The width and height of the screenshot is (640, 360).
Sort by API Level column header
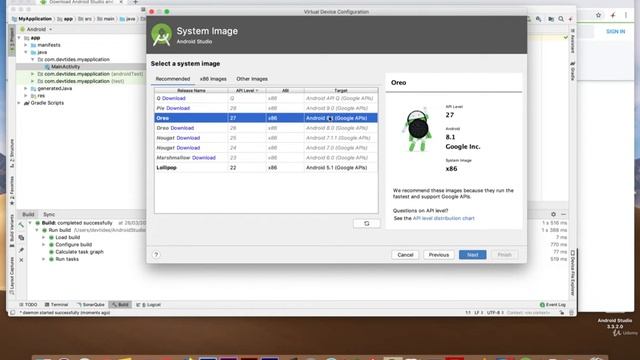(247, 91)
